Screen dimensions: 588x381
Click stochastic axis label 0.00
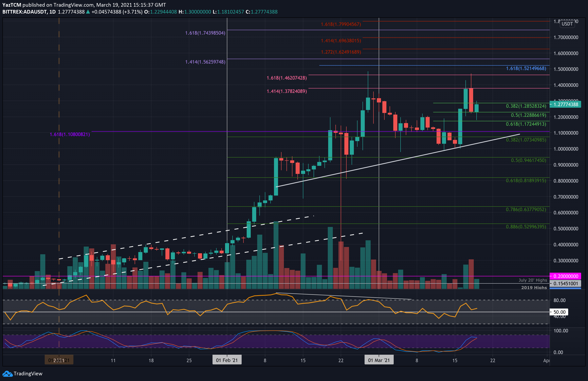[x=558, y=352]
